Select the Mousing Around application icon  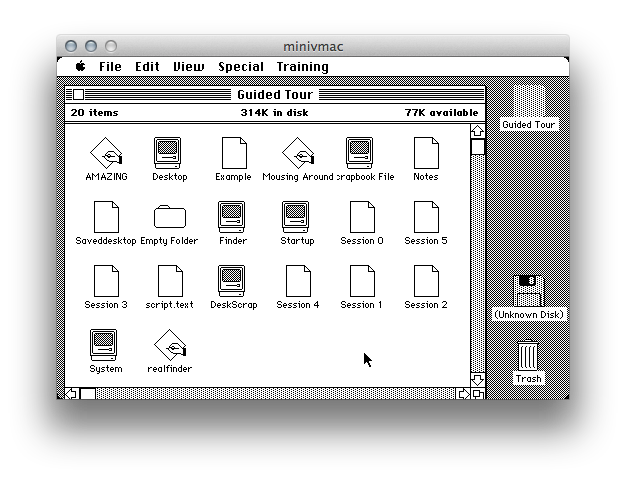point(298,153)
